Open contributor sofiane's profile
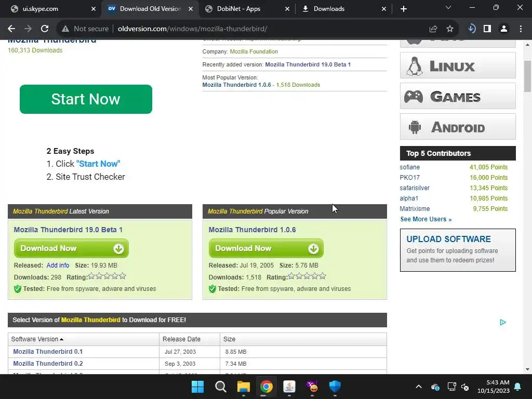 coord(409,167)
